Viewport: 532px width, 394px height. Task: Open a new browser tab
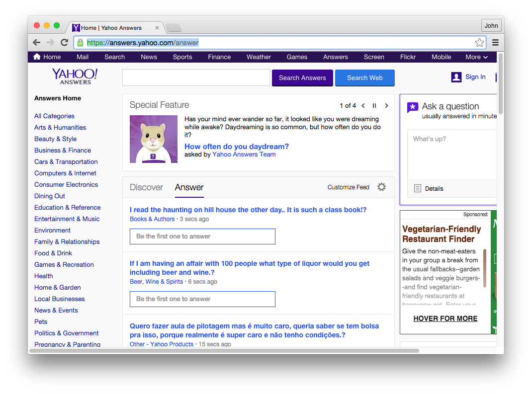[174, 28]
